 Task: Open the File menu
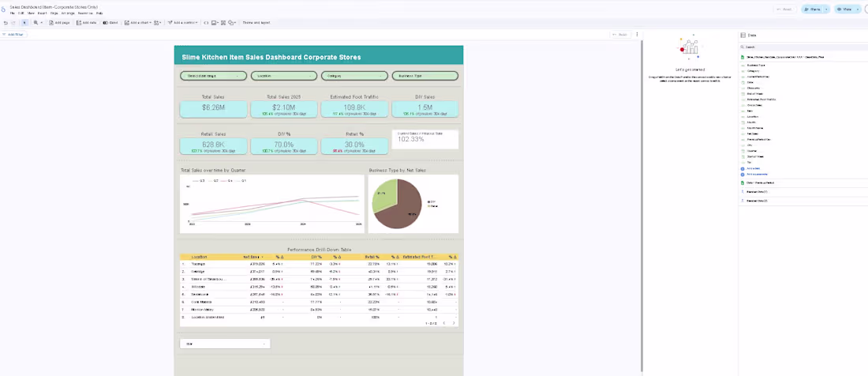(x=12, y=13)
